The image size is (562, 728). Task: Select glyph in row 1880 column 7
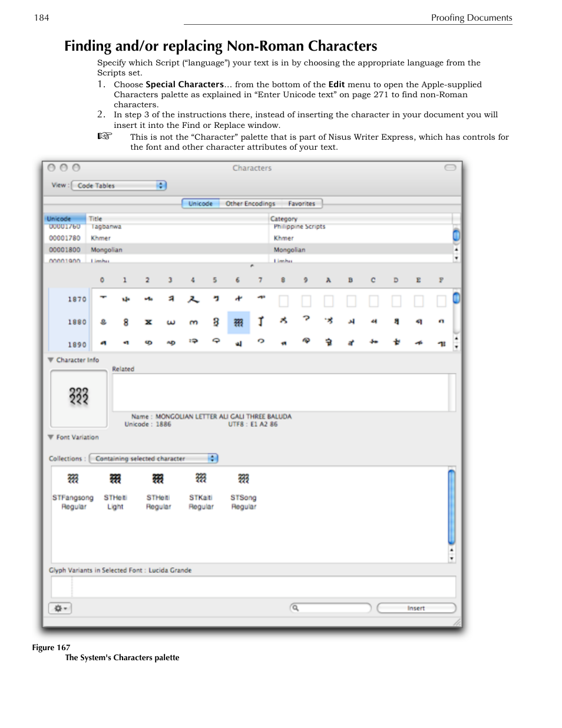[x=261, y=321]
